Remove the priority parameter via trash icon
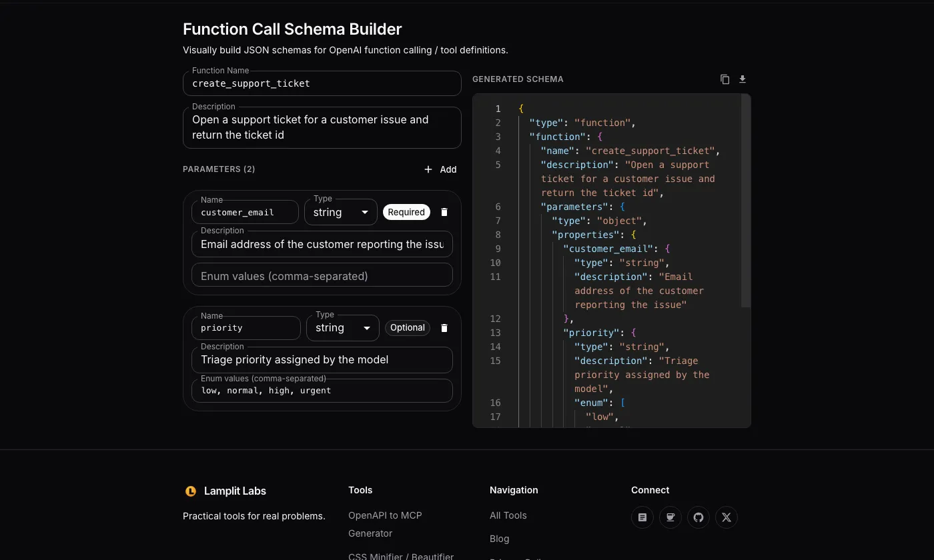The width and height of the screenshot is (934, 560). point(444,328)
